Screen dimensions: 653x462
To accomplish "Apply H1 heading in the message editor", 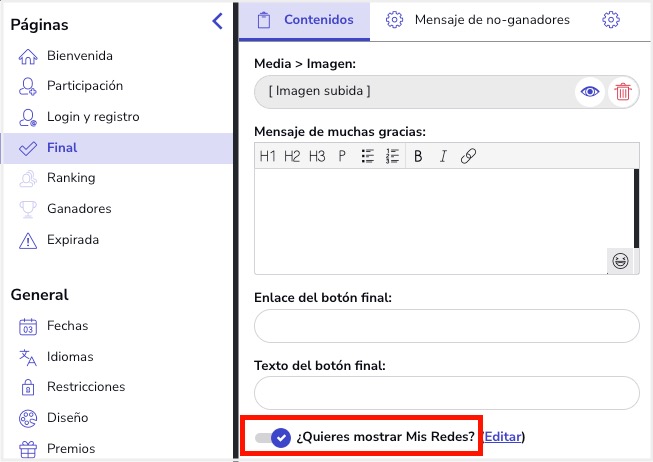I will pos(267,156).
